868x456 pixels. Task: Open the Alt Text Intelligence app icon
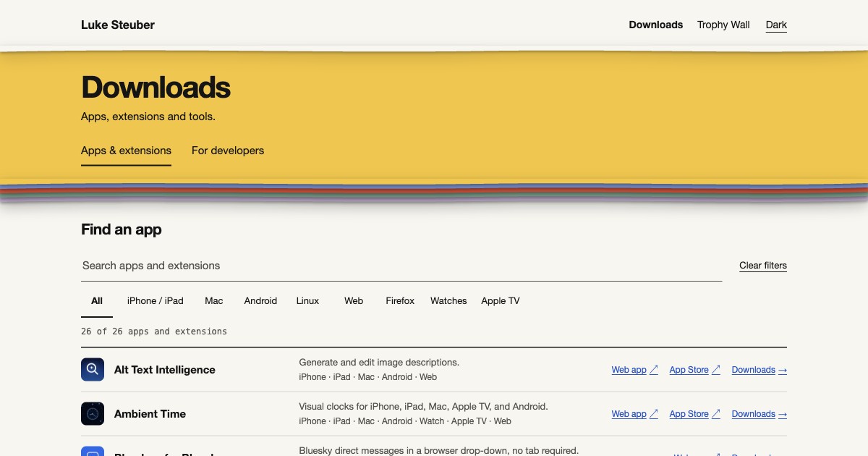point(93,369)
